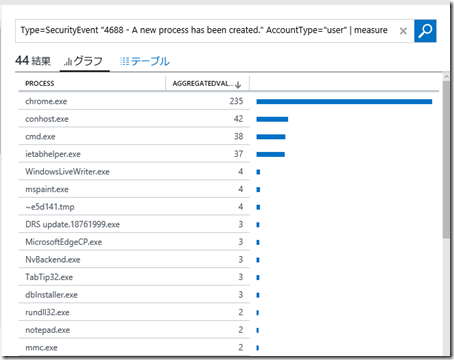Select the cmd.exe process row
This screenshot has height=360, width=454.
point(134,137)
